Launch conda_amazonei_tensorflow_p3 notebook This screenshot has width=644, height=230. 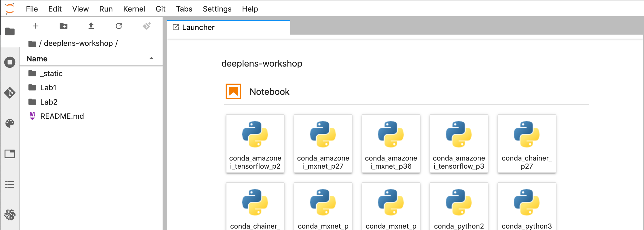coord(459,144)
